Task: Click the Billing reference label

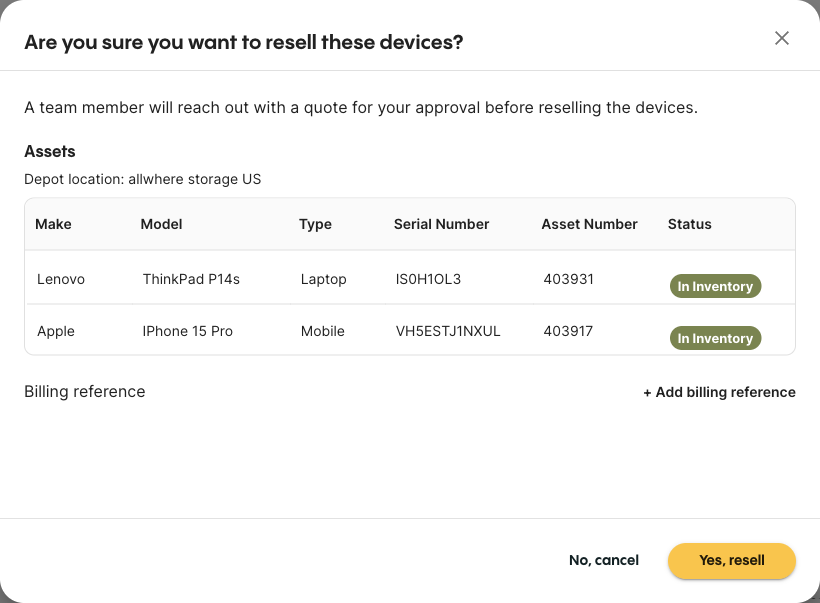Action: point(85,392)
